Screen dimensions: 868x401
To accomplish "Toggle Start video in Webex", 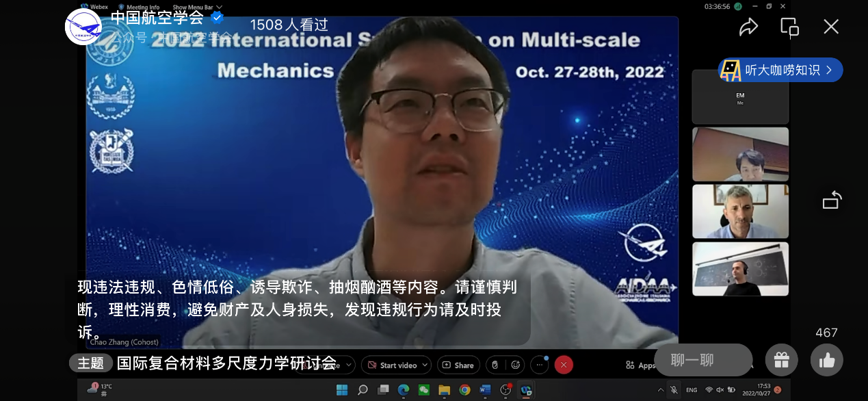I will pos(391,365).
